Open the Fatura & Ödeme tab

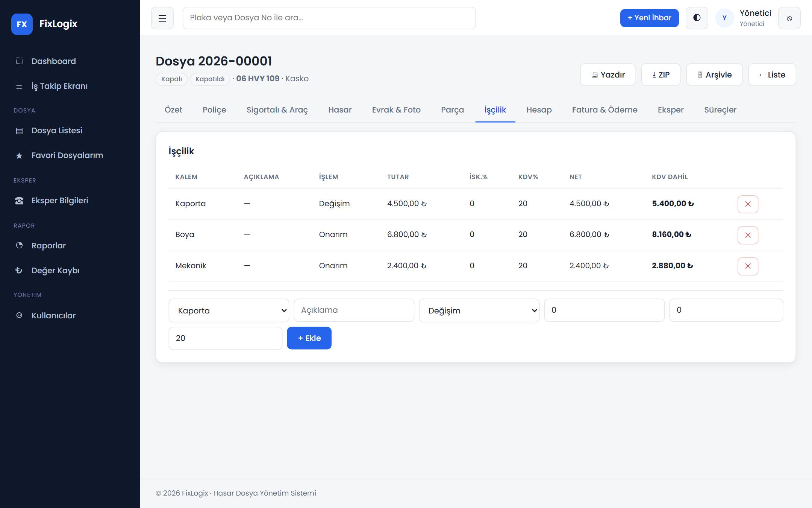click(x=604, y=110)
